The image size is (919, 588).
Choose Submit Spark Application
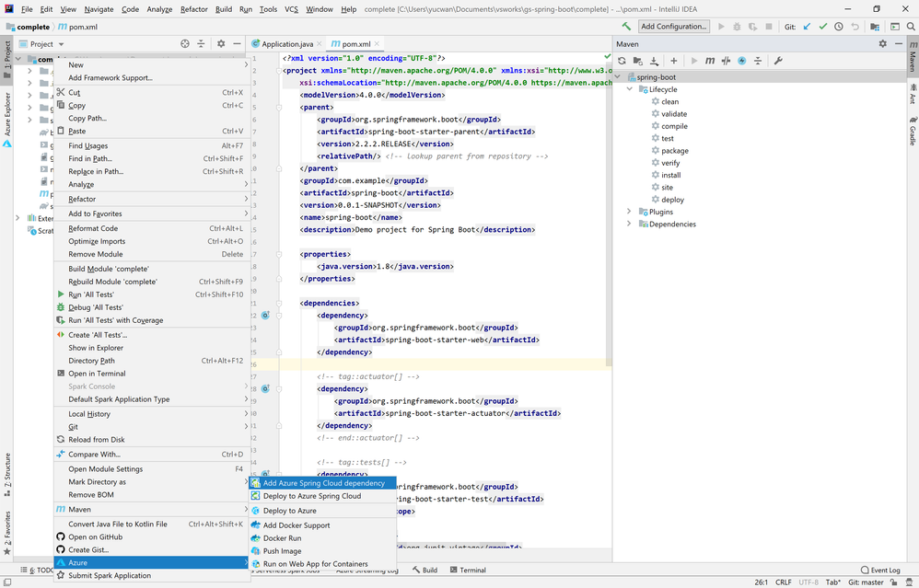[152, 576]
